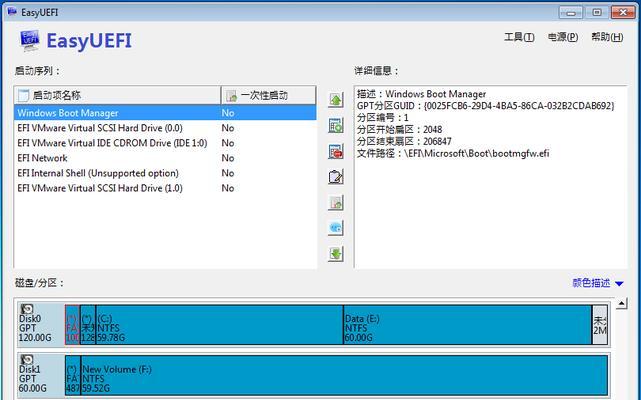Move boot entry down with the green down-arrow icon
The height and width of the screenshot is (400, 641).
click(336, 254)
